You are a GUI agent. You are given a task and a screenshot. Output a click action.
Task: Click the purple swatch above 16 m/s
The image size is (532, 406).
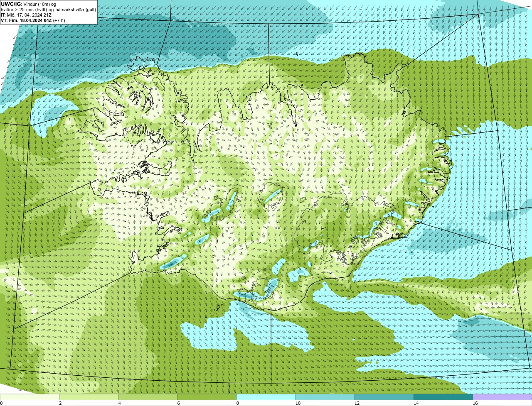(x=502, y=397)
